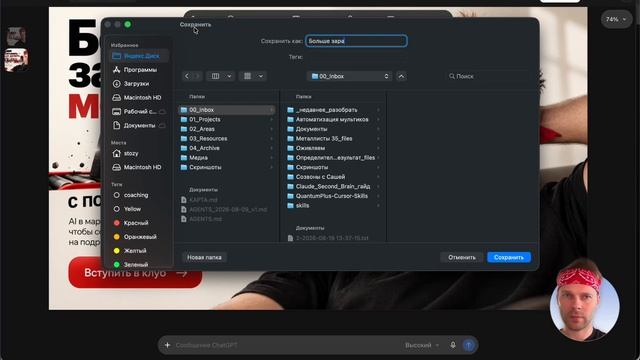Click the grouping grid icon

[x=247, y=76]
